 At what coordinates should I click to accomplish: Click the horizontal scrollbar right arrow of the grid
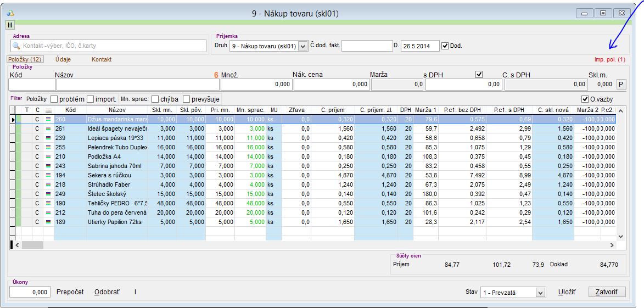(x=612, y=245)
